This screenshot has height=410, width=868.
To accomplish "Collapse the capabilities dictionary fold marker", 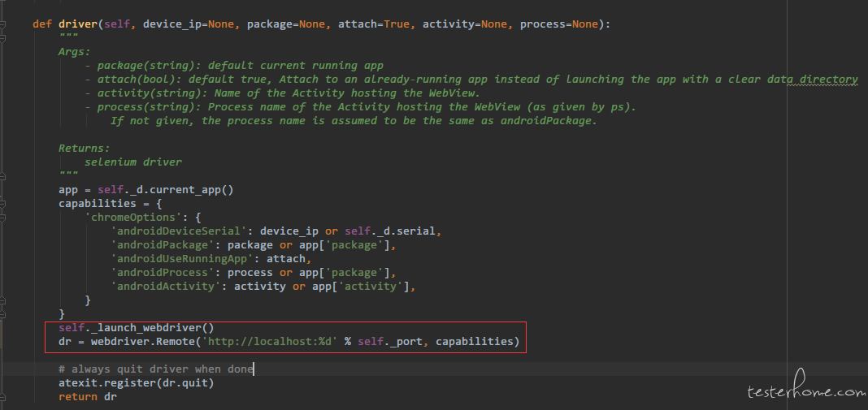I will [2, 204].
